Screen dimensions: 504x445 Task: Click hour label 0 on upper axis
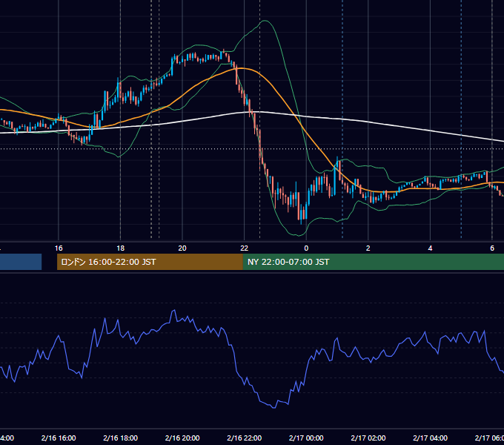click(x=306, y=248)
